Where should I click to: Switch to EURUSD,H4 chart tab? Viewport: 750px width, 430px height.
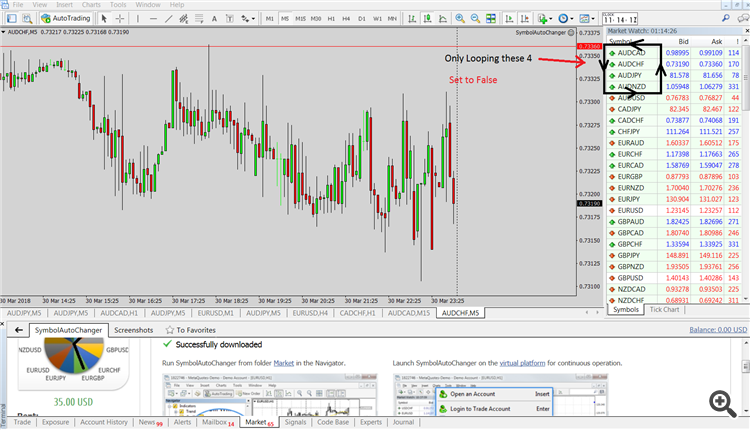tap(310, 313)
